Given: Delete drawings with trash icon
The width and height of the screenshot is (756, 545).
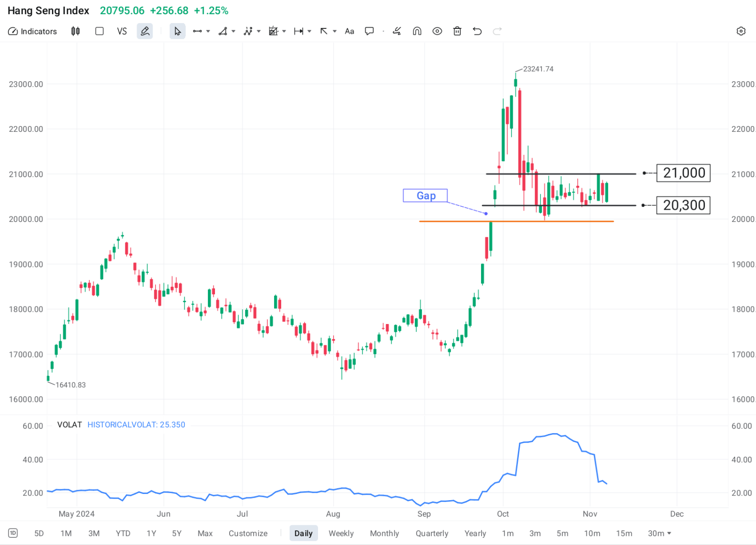Looking at the screenshot, I should point(457,31).
